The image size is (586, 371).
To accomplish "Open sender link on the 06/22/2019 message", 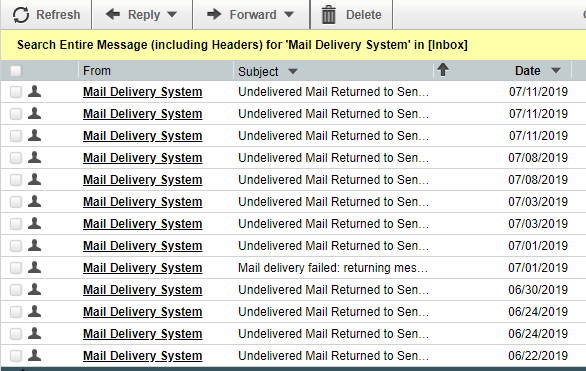I will tap(142, 356).
